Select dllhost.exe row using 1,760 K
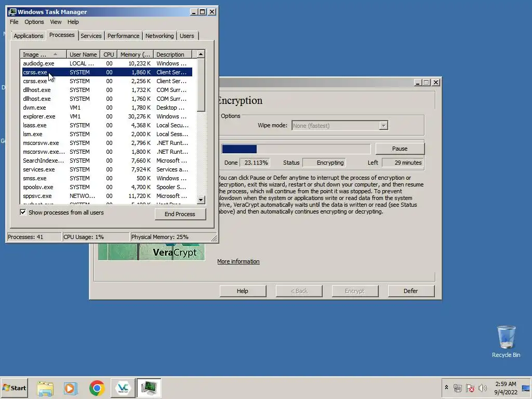This screenshot has height=399, width=532. click(x=106, y=99)
